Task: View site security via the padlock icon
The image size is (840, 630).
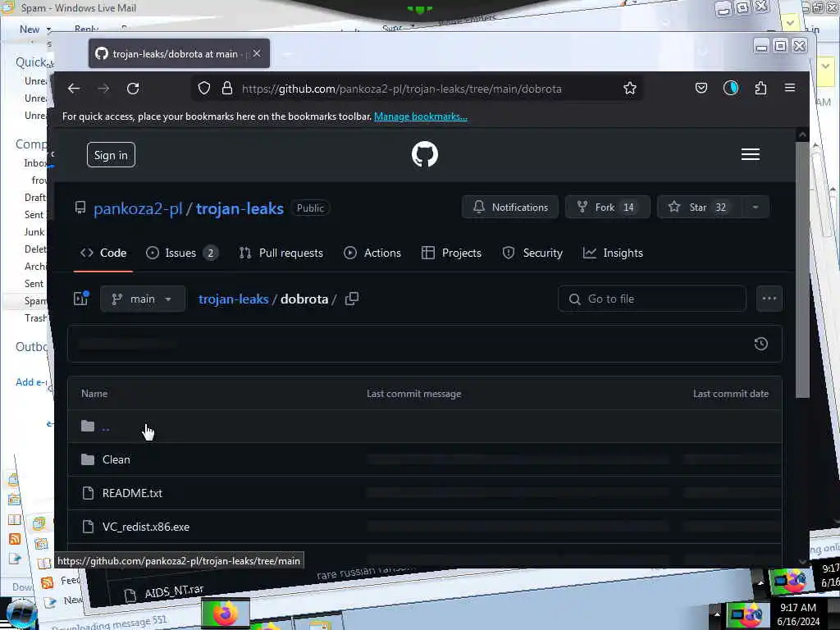Action: [x=227, y=89]
